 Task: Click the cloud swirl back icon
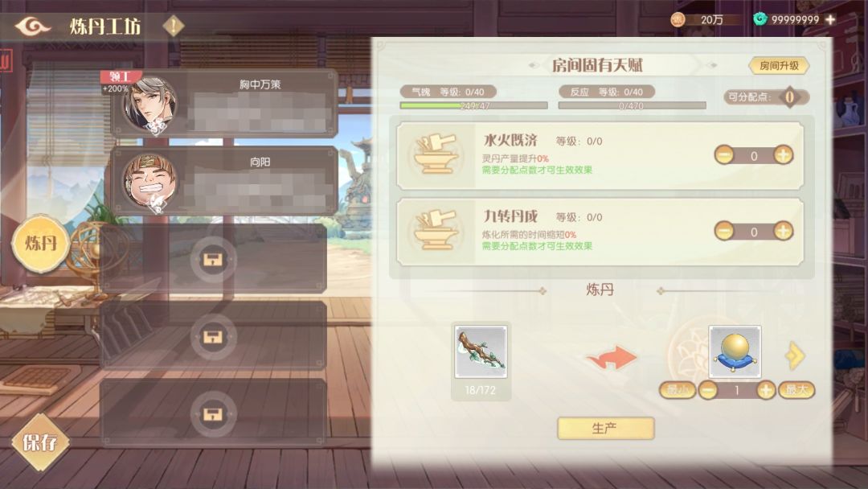(33, 26)
